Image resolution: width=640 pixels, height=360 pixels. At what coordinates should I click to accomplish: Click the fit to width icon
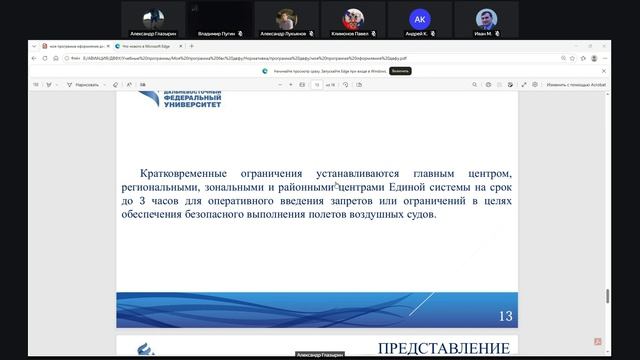pos(302,85)
